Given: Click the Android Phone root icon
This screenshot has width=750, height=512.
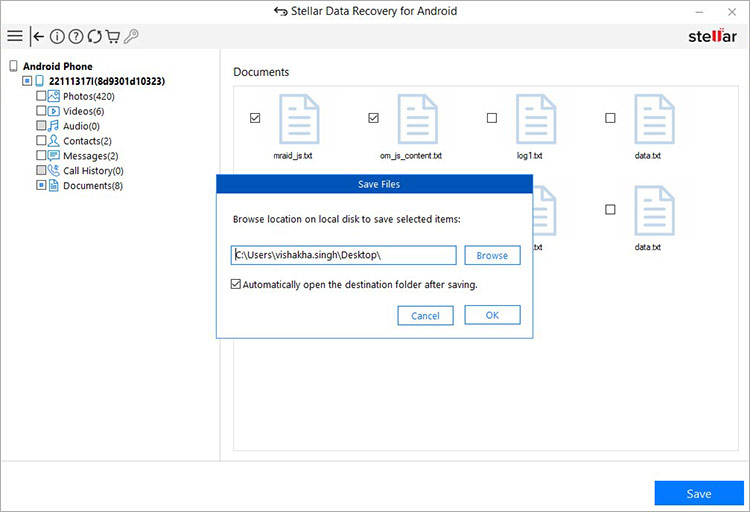Looking at the screenshot, I should 13,66.
